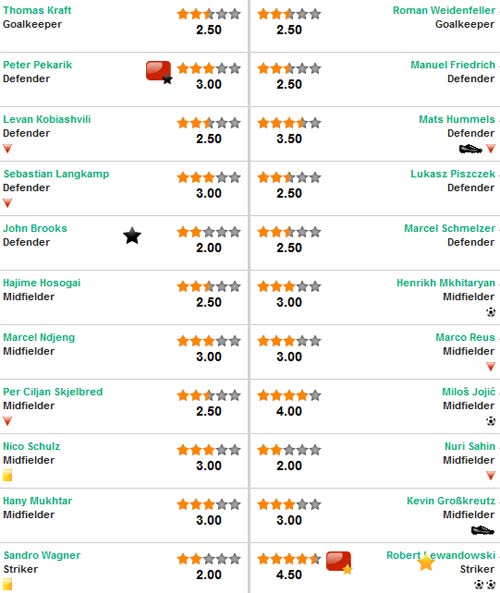This screenshot has width=500, height=593.
Task: Rate Hany Mukhtar using the star rating
Action: point(209,505)
